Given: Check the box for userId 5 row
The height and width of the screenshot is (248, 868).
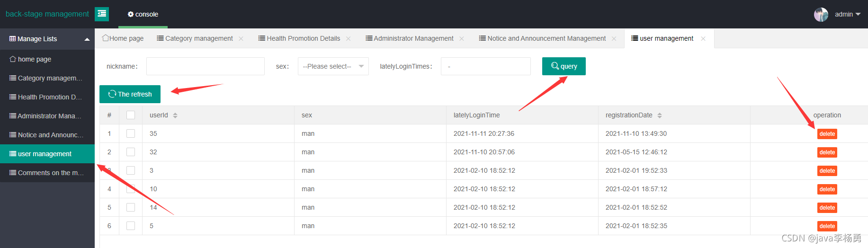Looking at the screenshot, I should [131, 226].
